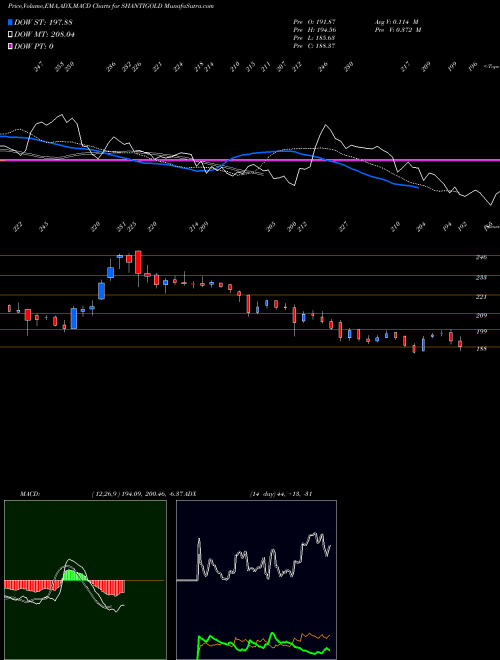Image resolution: width=500 pixels, height=660 pixels.
Task: Click the Pre V: 0.372 M value
Action: (x=397, y=30)
